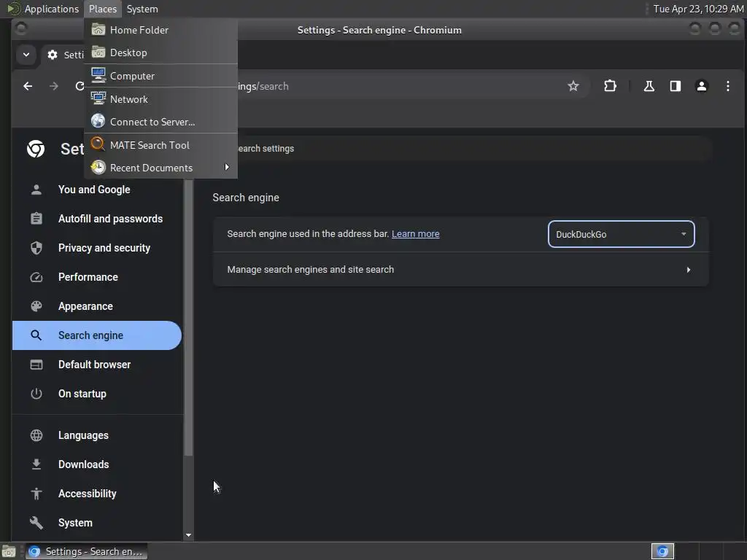Choose Computer in Places menu
The width and height of the screenshot is (747, 560).
[x=161, y=76]
